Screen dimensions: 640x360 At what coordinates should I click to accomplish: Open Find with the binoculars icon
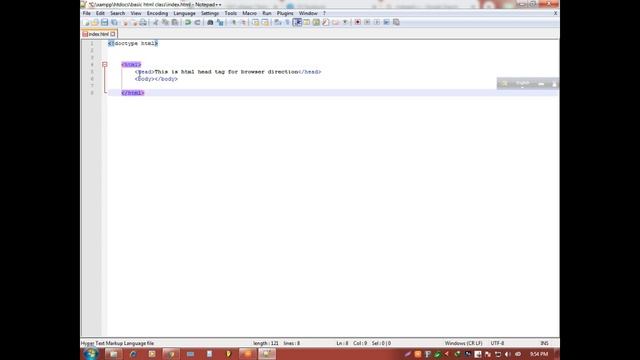[x=210, y=22]
